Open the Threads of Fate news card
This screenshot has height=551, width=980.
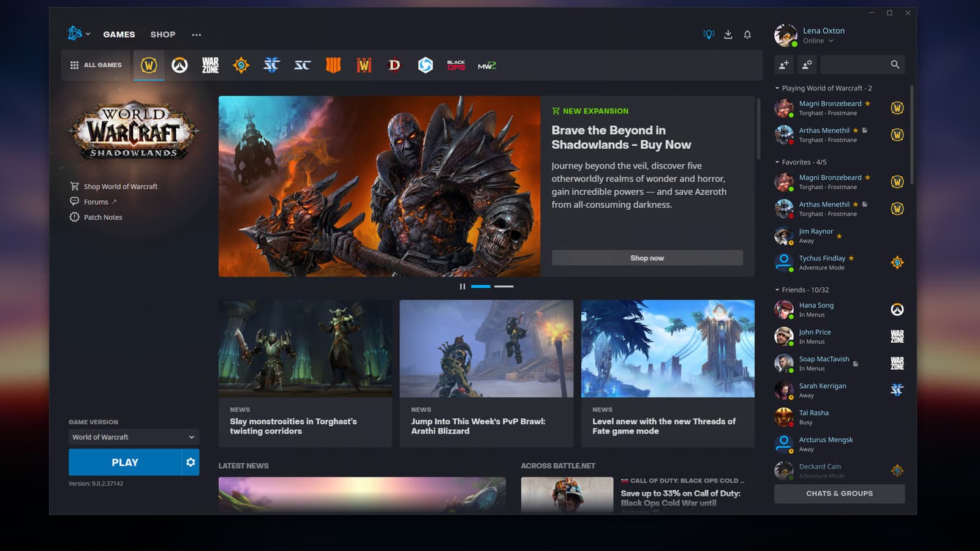tap(668, 373)
